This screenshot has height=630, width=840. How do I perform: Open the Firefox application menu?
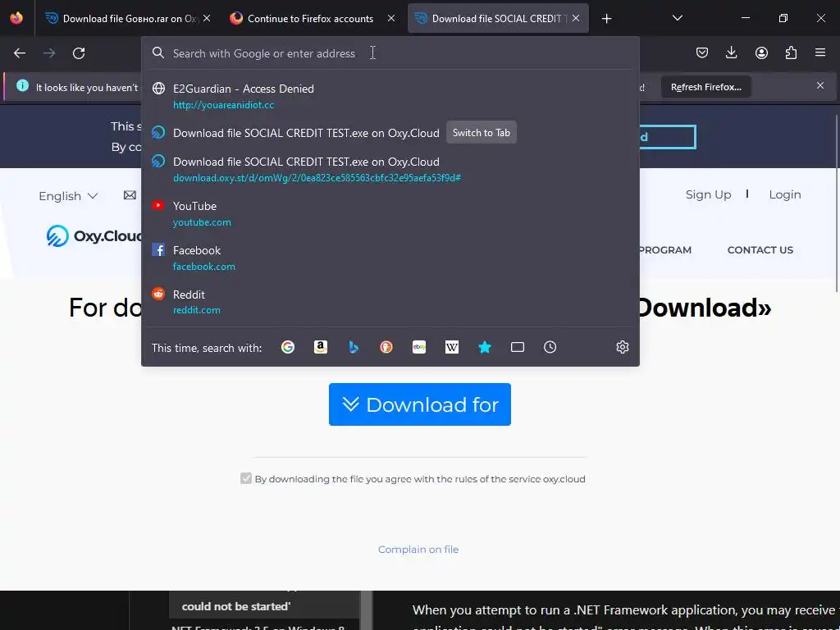tap(820, 52)
